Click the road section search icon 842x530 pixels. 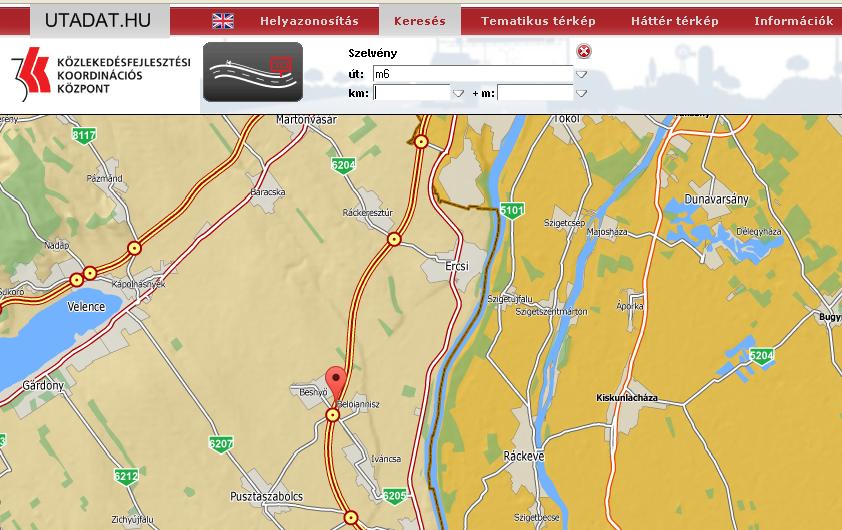pyautogui.click(x=253, y=71)
